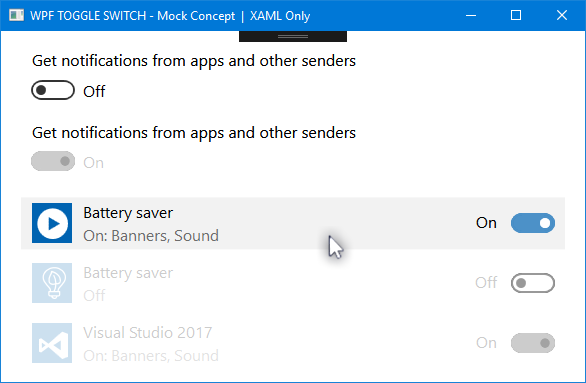The image size is (586, 383).
Task: Click the dark grip handle at the top center
Action: tap(293, 36)
